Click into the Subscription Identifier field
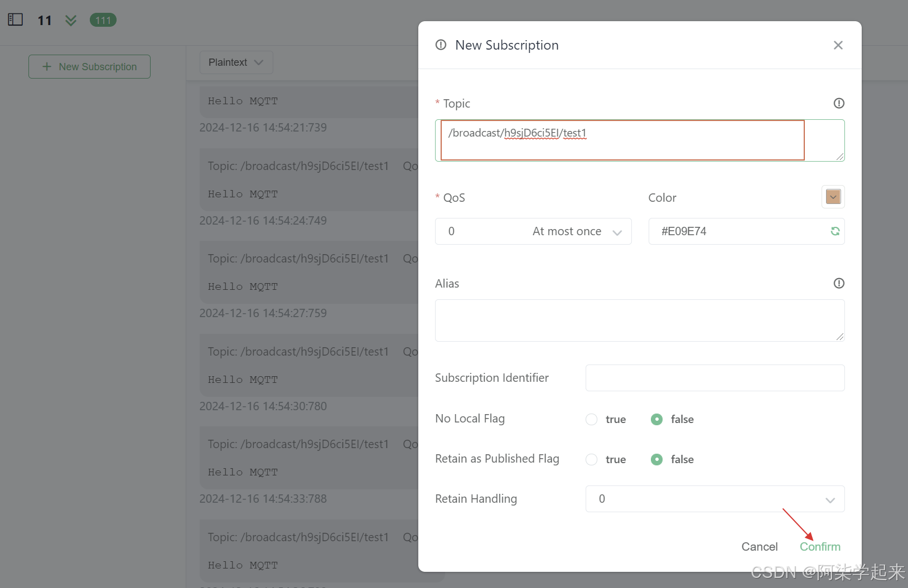Image resolution: width=908 pixels, height=588 pixels. point(715,378)
